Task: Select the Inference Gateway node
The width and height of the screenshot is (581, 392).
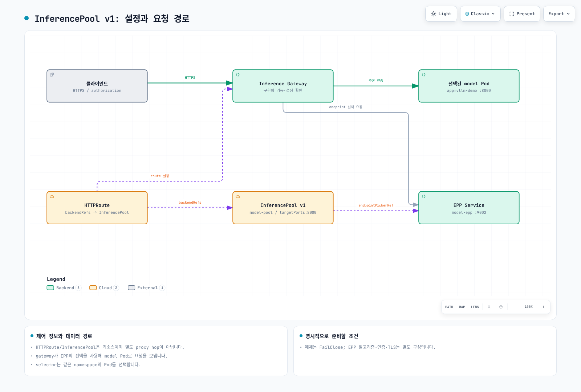Action: (283, 86)
